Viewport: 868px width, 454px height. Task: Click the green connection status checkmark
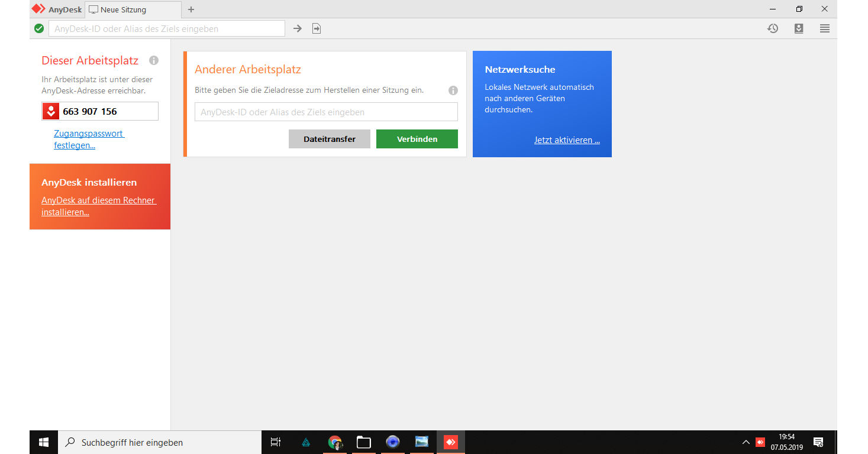click(39, 28)
